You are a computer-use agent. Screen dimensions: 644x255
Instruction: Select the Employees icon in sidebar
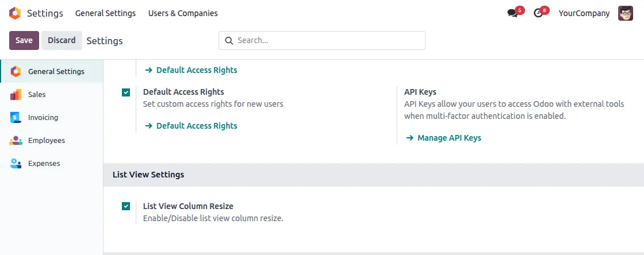16,141
